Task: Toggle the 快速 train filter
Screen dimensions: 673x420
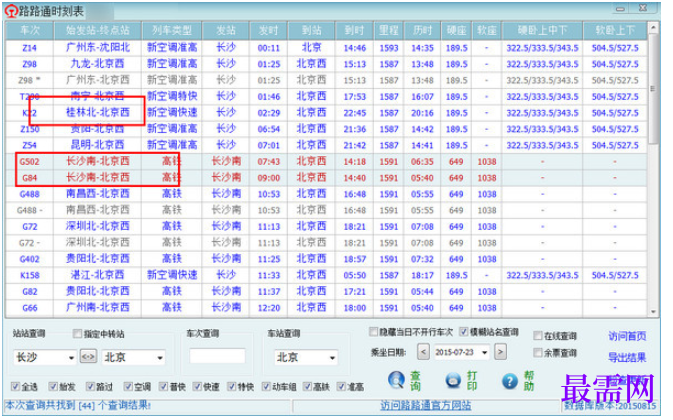Action: [197, 387]
